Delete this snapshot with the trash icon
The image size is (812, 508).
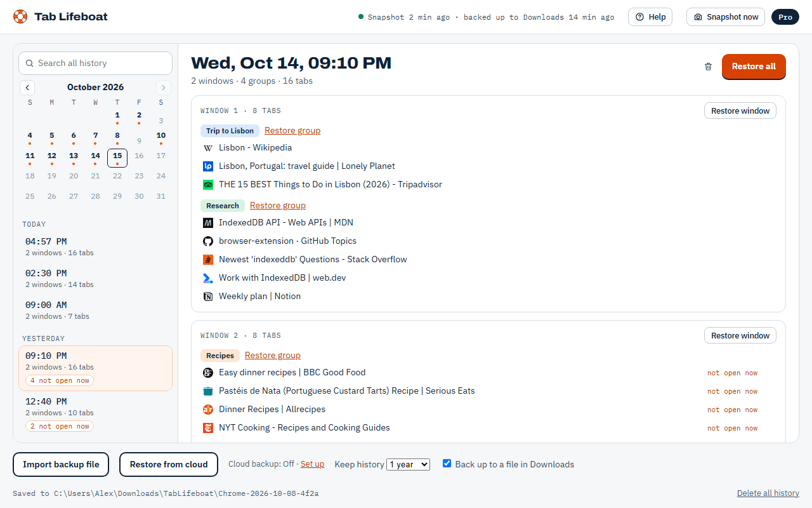(x=708, y=67)
